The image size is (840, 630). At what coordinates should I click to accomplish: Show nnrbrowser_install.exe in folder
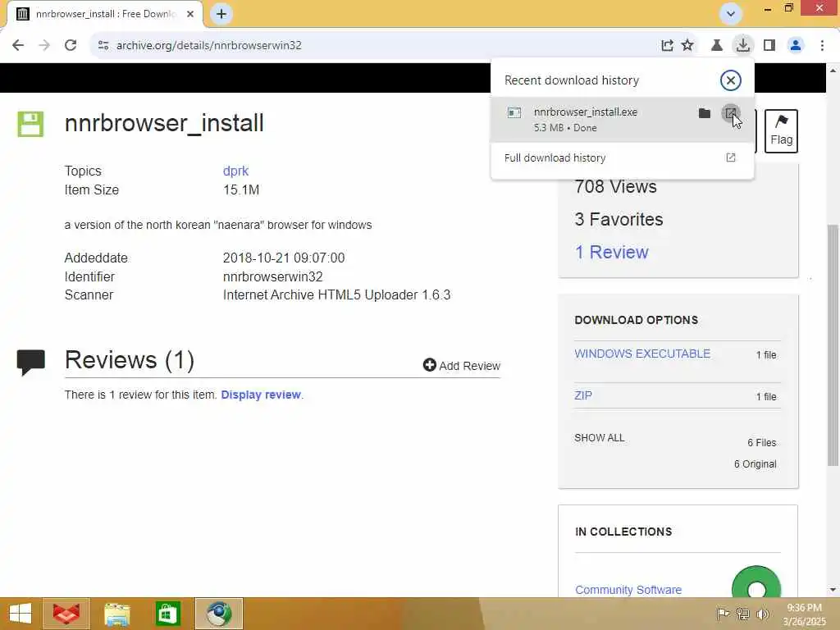[x=705, y=113]
